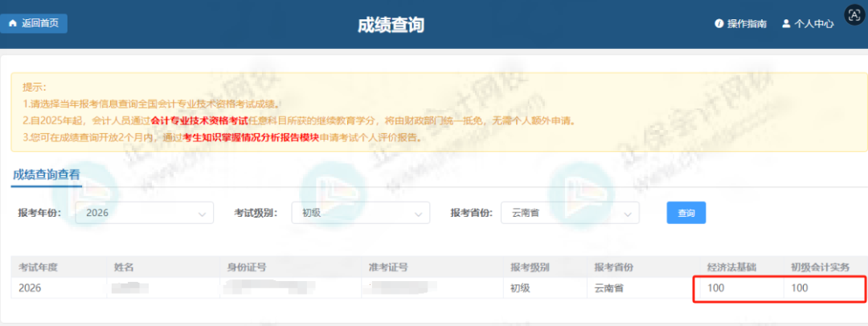Image resolution: width=868 pixels, height=326 pixels.
Task: Click the 初级会计实务 score of 100
Action: [800, 288]
